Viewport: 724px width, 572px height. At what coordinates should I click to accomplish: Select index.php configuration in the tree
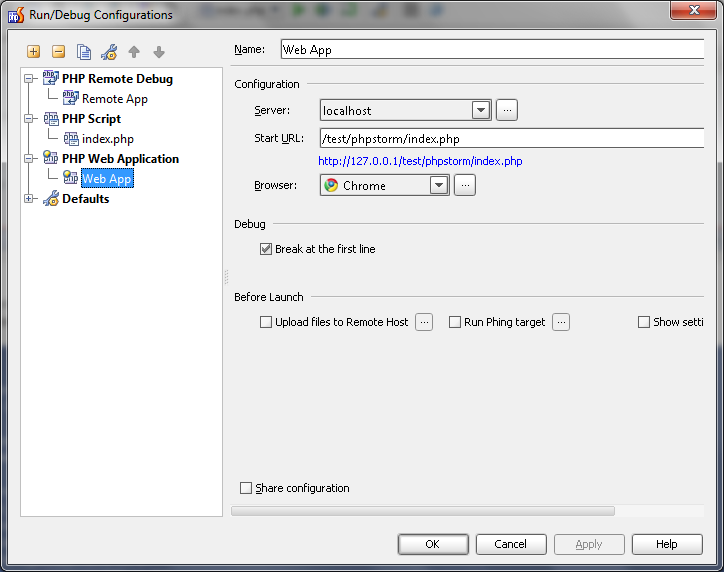click(x=108, y=139)
